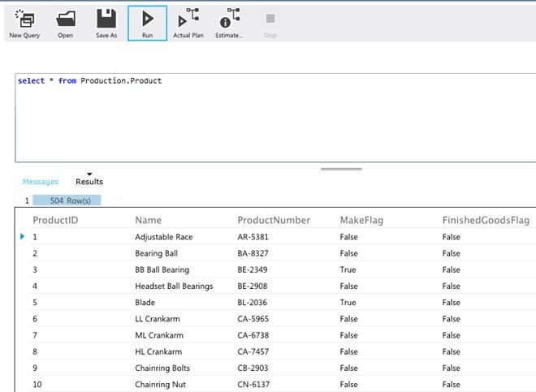Image resolution: width=536 pixels, height=392 pixels.
Task: Select the Chainring Bolts cell
Action: [x=162, y=368]
